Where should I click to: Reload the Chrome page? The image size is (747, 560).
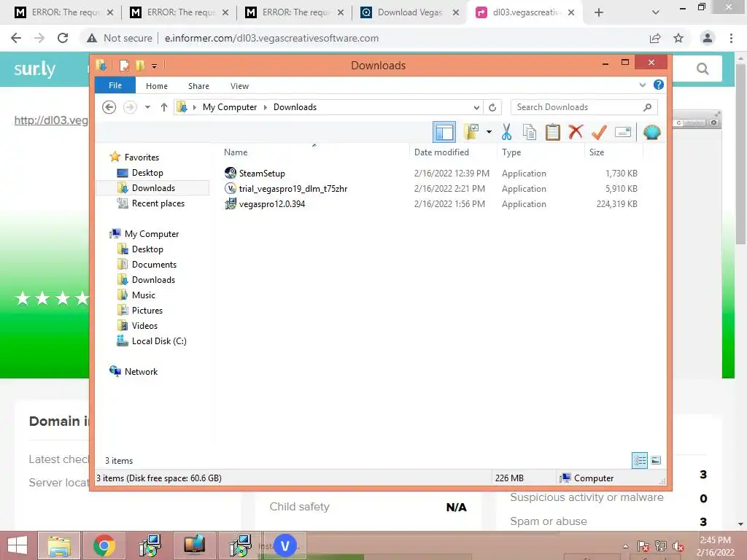[x=63, y=38]
